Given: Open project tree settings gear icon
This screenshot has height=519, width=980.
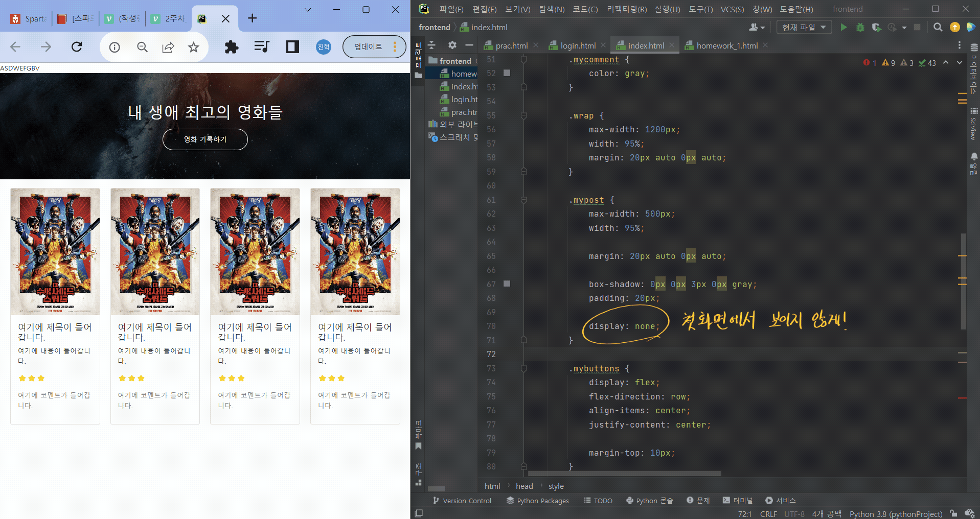Looking at the screenshot, I should (x=452, y=45).
